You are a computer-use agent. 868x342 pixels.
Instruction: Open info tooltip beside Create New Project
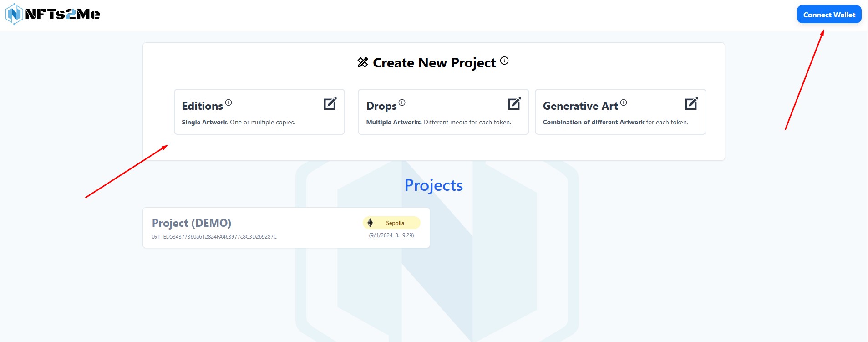pyautogui.click(x=504, y=61)
